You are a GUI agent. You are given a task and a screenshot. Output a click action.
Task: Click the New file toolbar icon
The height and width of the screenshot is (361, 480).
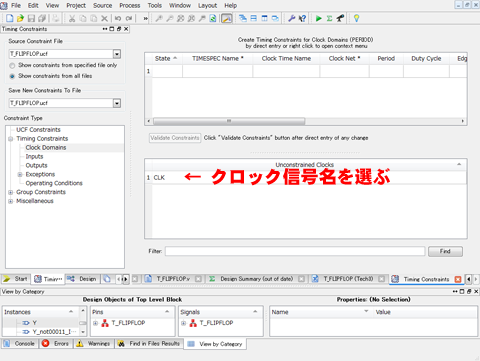tap(10, 18)
